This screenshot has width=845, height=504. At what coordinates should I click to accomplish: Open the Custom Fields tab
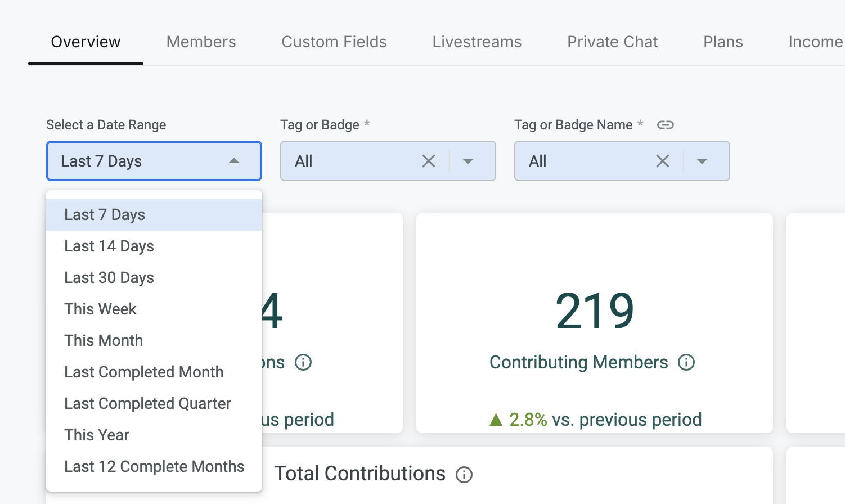(334, 42)
